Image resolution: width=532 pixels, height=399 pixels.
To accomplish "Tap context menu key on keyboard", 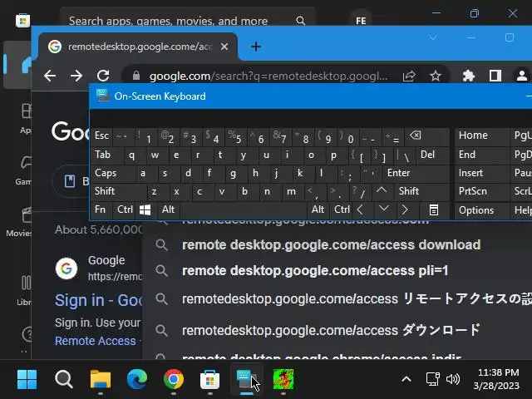I will coord(434,210).
